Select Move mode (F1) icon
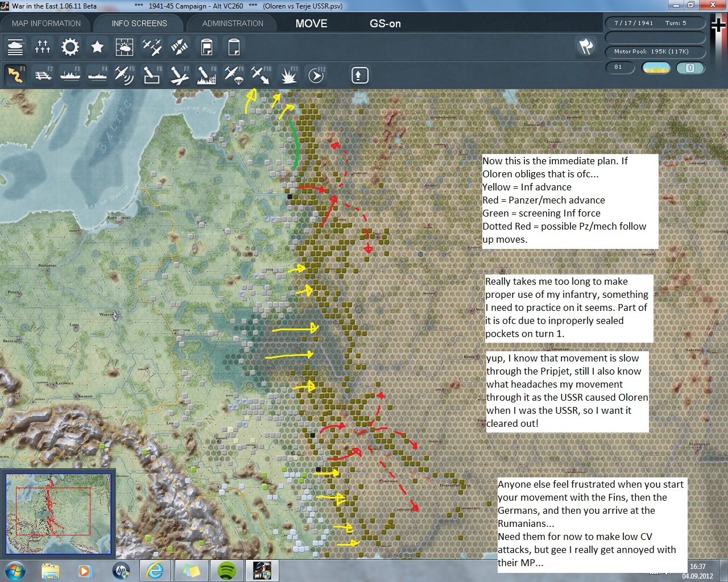Screen dimensions: 728x582 pyautogui.click(x=15, y=75)
